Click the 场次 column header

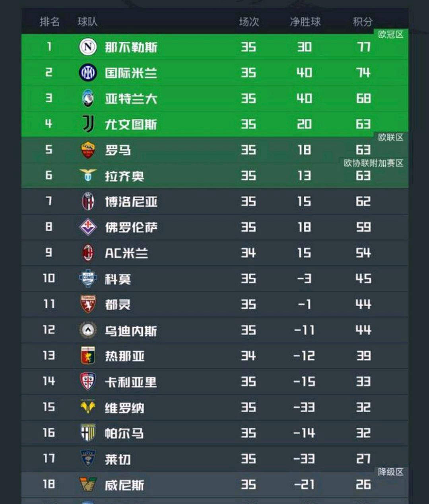tap(249, 21)
